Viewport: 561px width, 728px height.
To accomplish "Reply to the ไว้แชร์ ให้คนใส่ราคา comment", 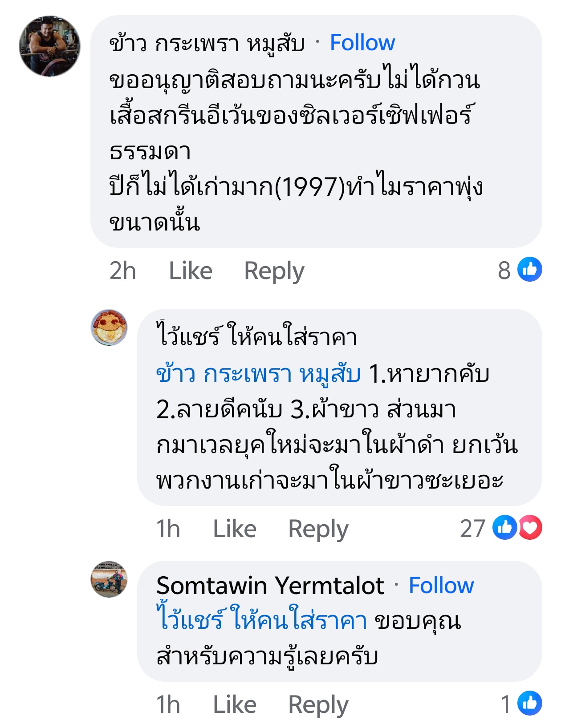I will pos(318,530).
